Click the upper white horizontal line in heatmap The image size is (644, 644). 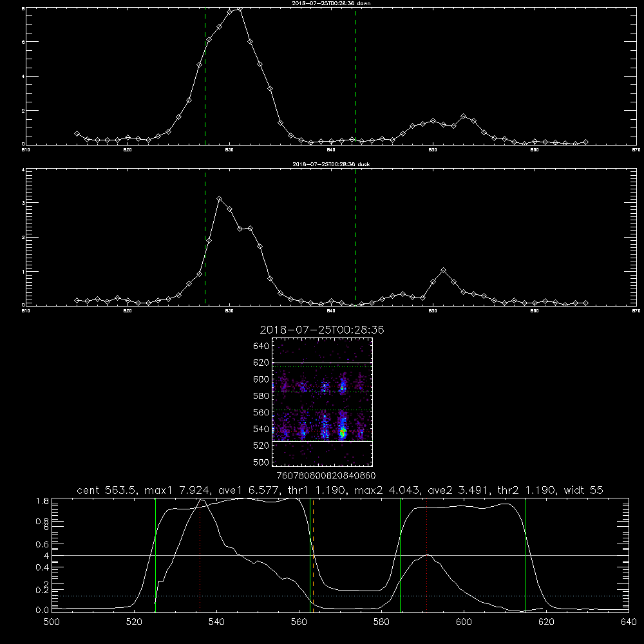click(322, 363)
